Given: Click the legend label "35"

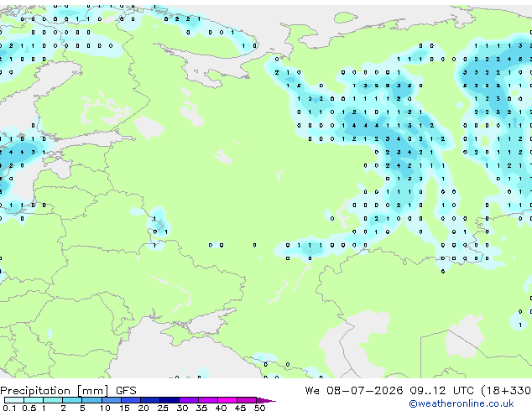Looking at the screenshot, I should (x=201, y=408).
